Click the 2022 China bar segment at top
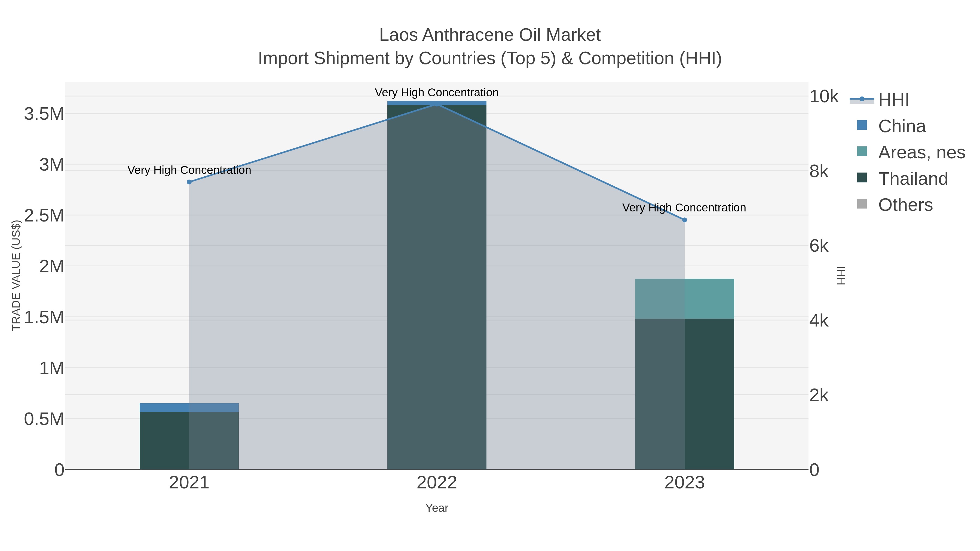 point(437,103)
